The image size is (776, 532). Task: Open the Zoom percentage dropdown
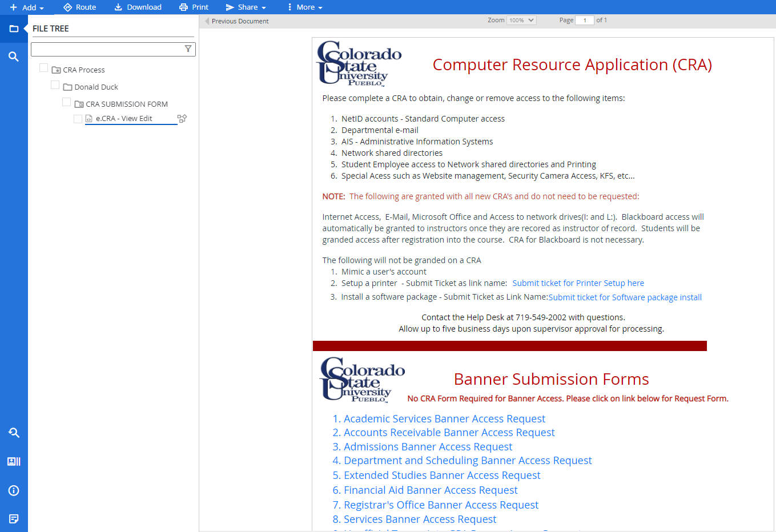(x=521, y=20)
